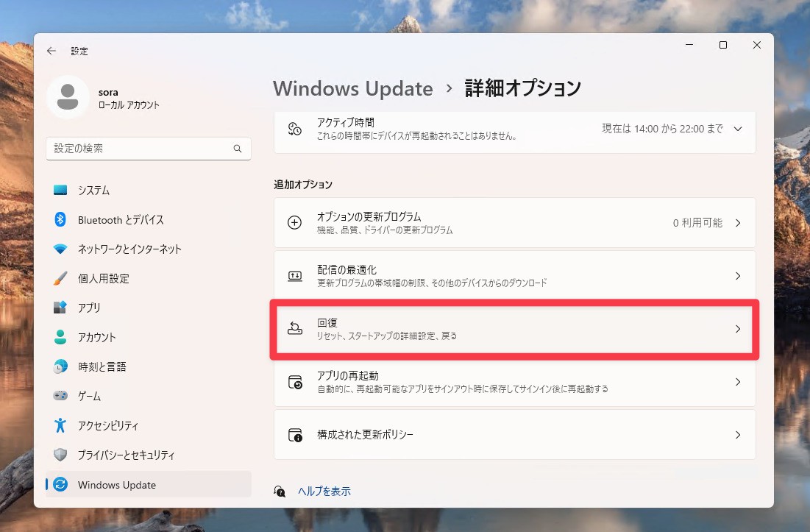Select 個人用設定 in the sidebar
This screenshot has width=810, height=532.
click(x=149, y=278)
